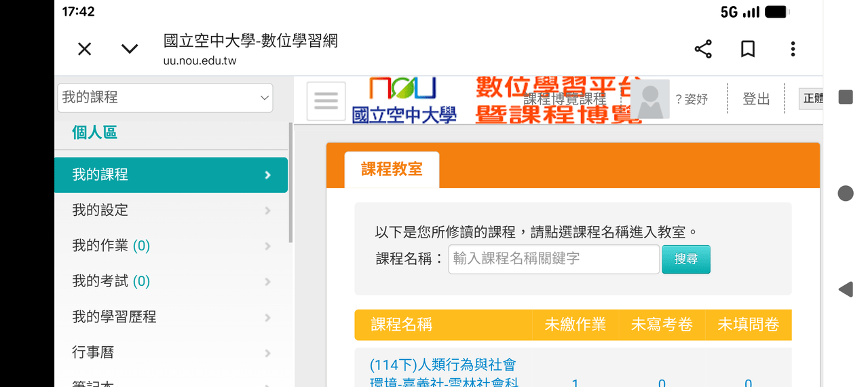This screenshot has width=868, height=387.
Task: Open the 我的課程 dropdown selector
Action: [x=166, y=98]
